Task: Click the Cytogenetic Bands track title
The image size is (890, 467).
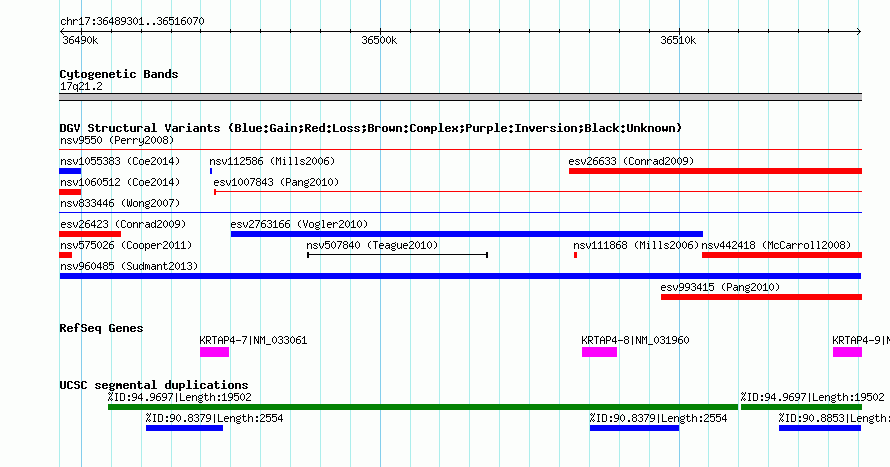Action: point(119,74)
